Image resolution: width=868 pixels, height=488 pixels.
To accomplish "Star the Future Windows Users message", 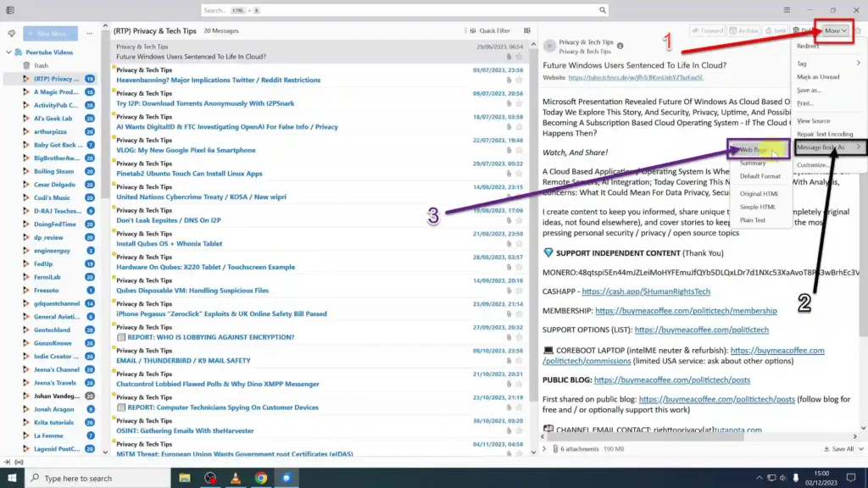I will point(519,57).
